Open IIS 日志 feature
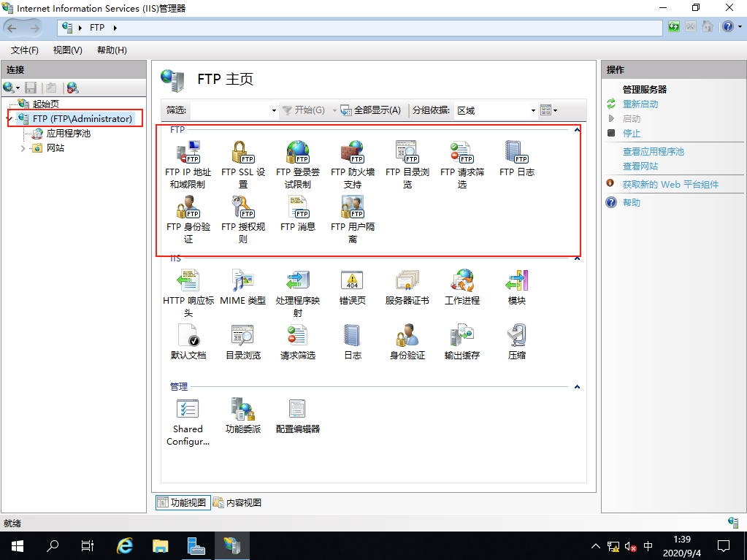The width and height of the screenshot is (747, 560). 353,342
